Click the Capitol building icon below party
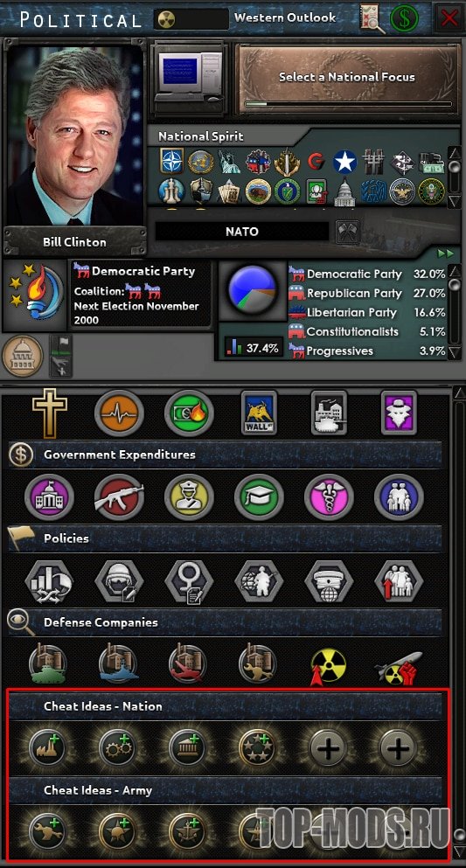Image resolution: width=466 pixels, height=868 pixels. 23,355
